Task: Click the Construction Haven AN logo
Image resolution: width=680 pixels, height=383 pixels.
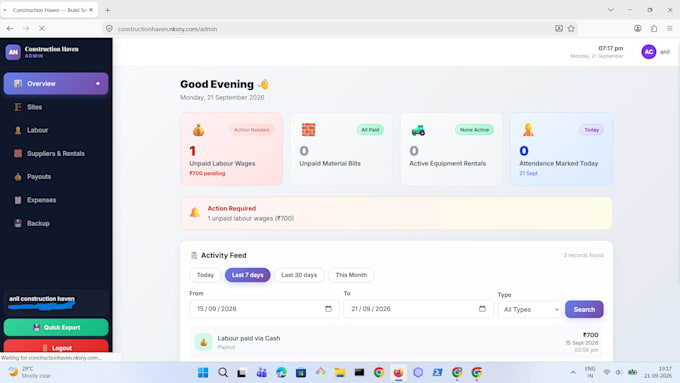Action: pos(13,52)
